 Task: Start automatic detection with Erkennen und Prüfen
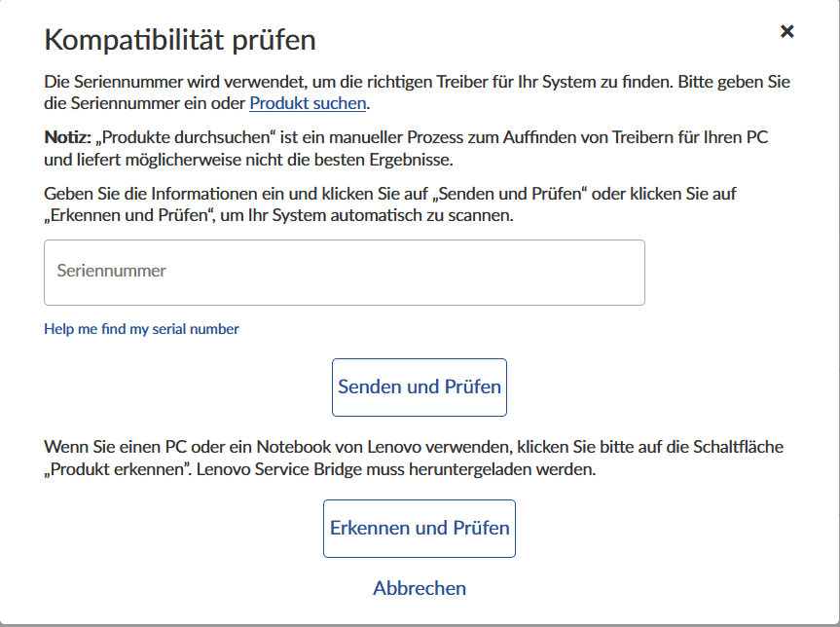click(x=420, y=529)
